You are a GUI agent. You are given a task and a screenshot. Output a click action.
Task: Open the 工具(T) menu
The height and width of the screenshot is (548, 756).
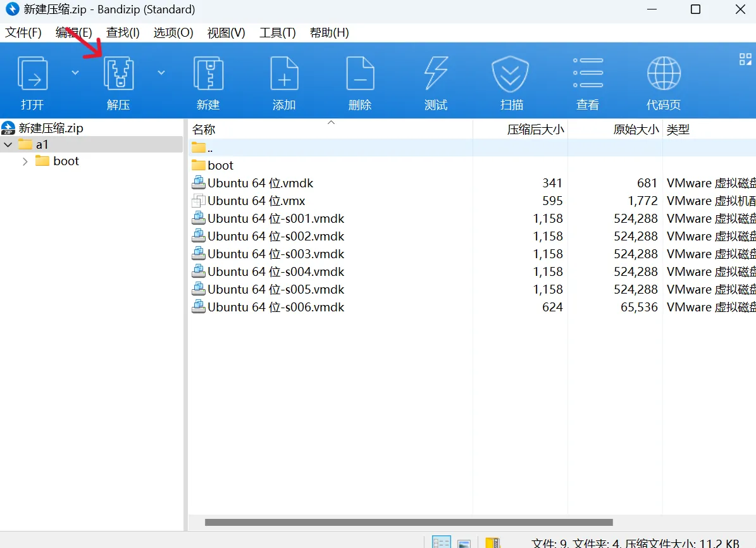click(277, 32)
